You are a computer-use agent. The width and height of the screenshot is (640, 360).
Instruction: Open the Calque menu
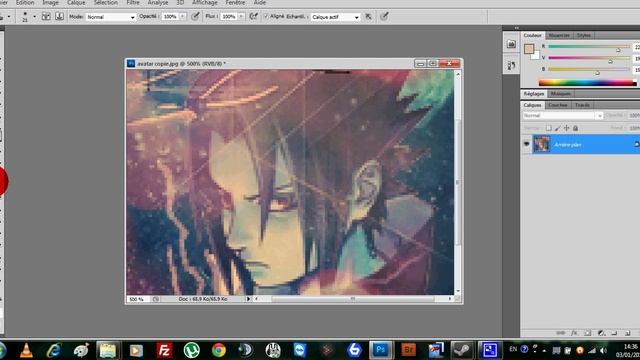pos(76,2)
